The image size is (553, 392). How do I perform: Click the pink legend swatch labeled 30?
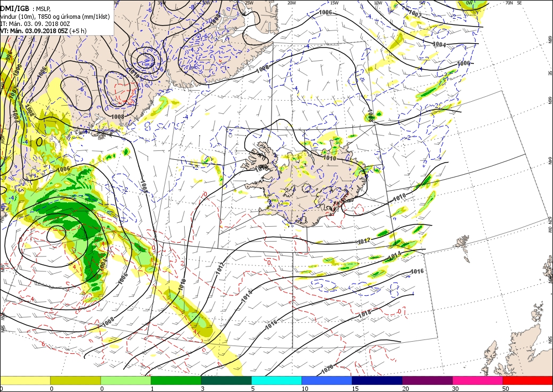click(x=478, y=380)
